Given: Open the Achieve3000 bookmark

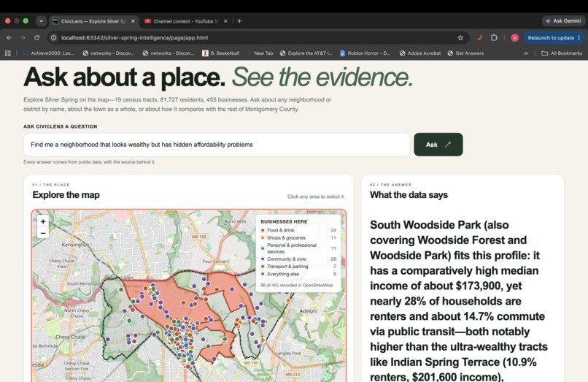Looking at the screenshot, I should [49, 53].
